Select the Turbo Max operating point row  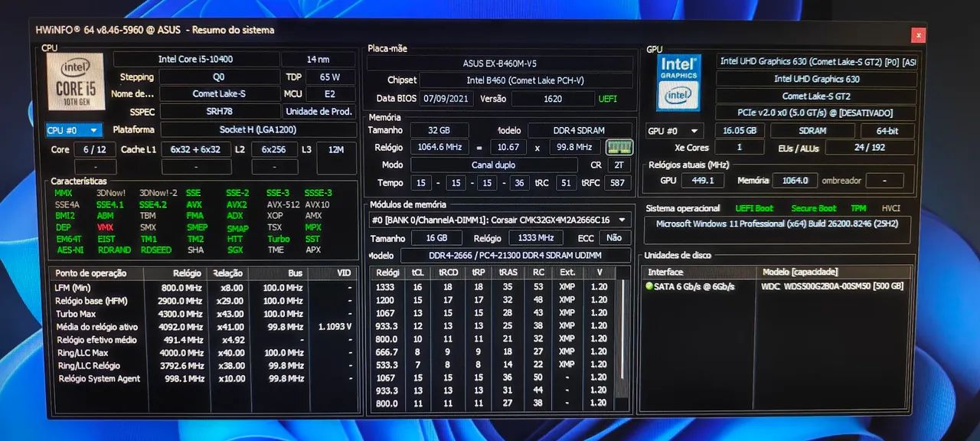pos(204,313)
